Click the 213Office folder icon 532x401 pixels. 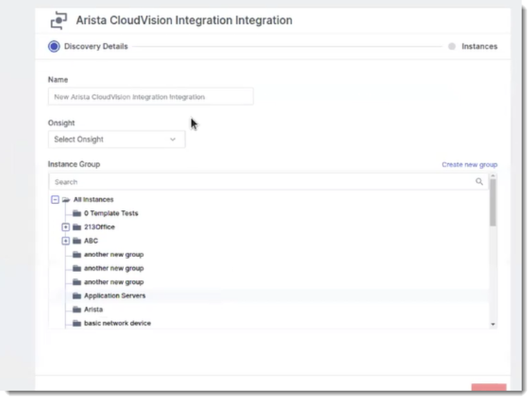coord(77,227)
